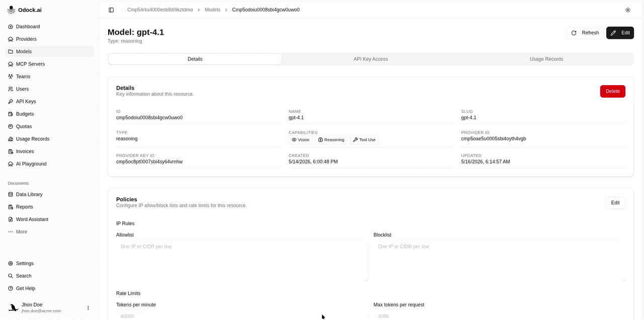Viewport: 644px width, 320px height.
Task: Click the AI Playground cloud icon
Action: [11, 164]
